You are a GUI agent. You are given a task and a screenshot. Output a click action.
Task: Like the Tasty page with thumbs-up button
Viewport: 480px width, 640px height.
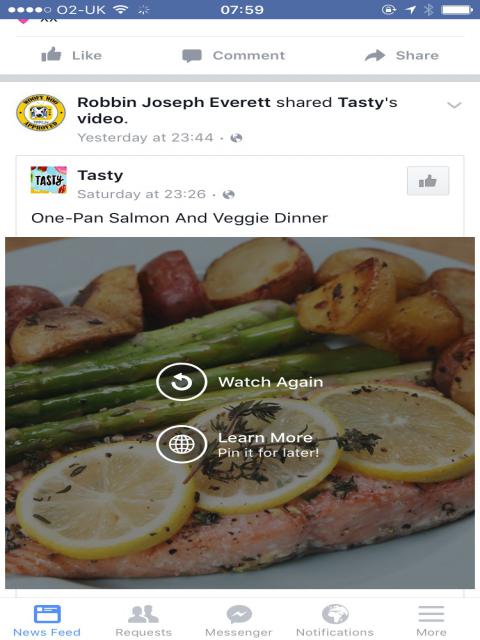point(428,181)
